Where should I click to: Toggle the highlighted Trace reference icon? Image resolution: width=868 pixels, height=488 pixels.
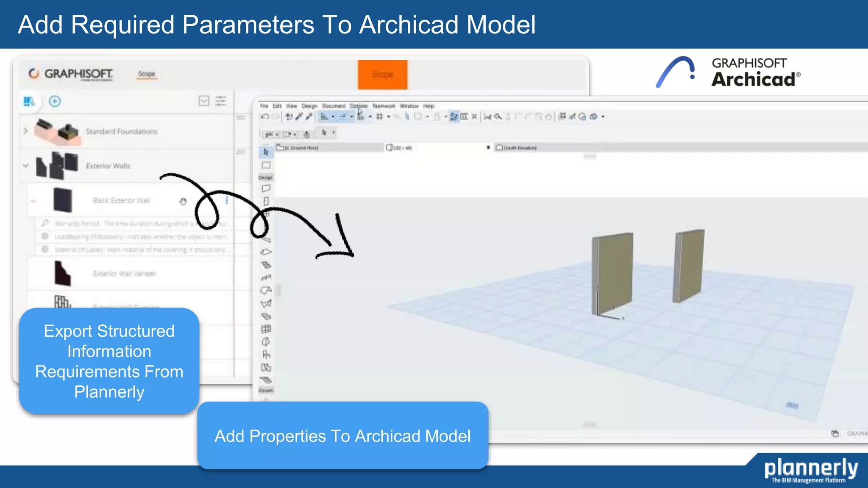point(454,116)
